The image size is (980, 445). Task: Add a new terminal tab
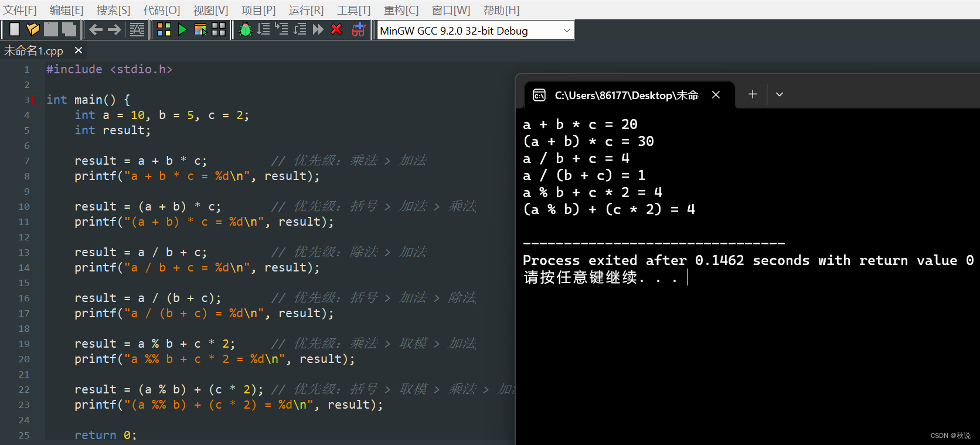point(753,94)
